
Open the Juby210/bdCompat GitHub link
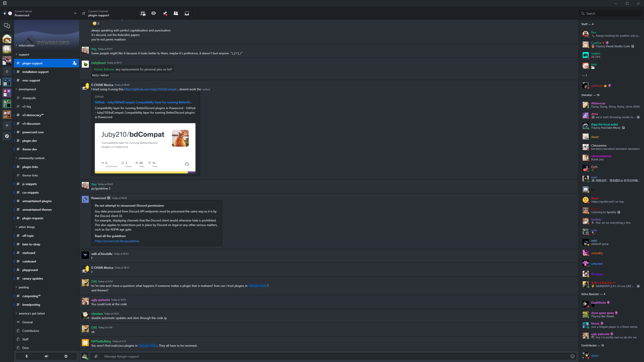pos(150,89)
